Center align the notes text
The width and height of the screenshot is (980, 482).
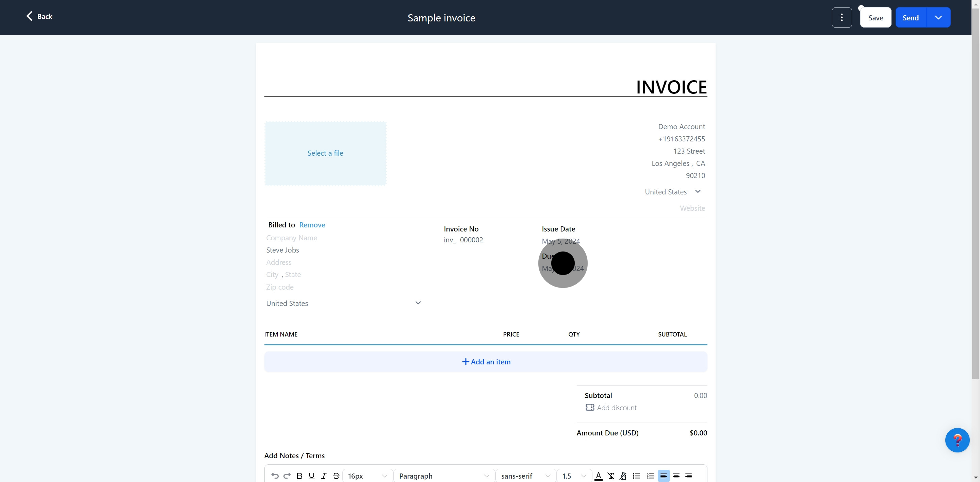(676, 476)
